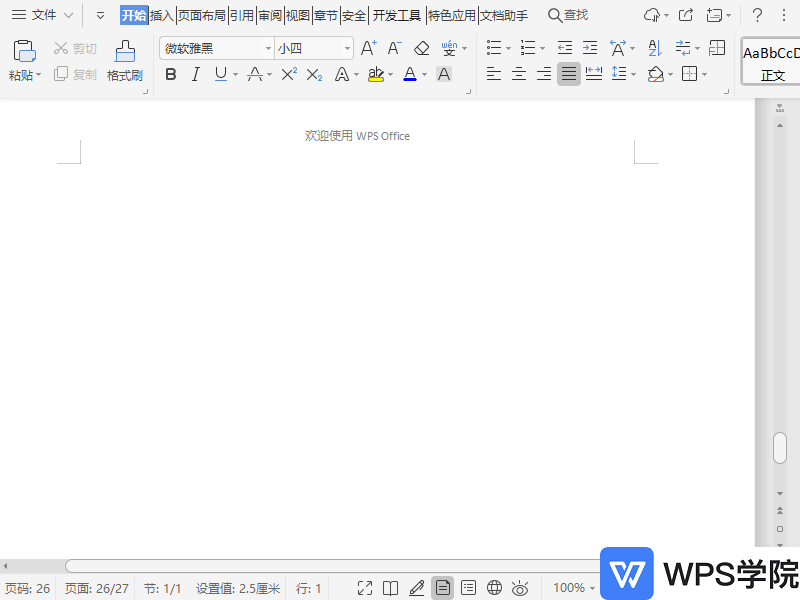Click the Sort A-Z icon

tap(654, 47)
